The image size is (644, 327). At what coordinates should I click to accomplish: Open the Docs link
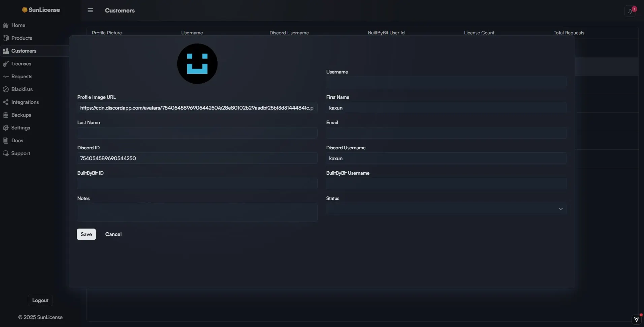point(17,141)
